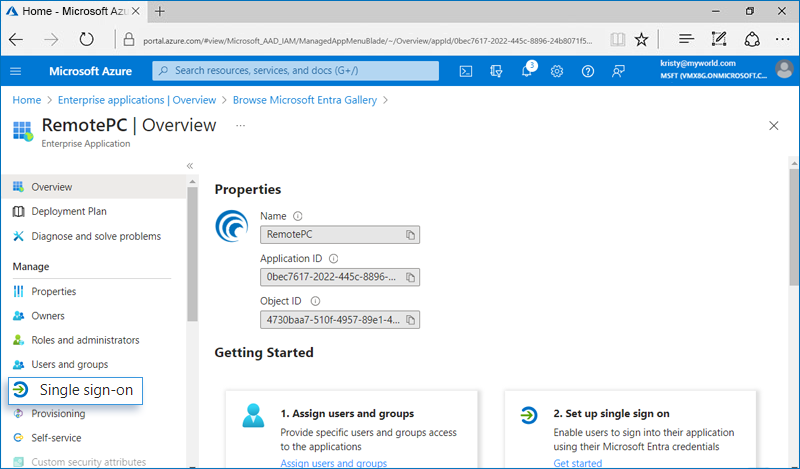
Task: Close the RemotePC Overview blade
Action: pyautogui.click(x=773, y=126)
